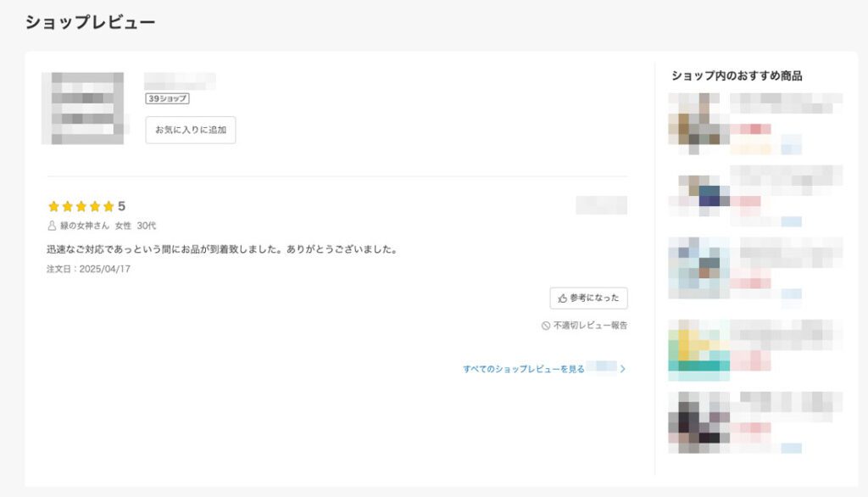Open the fourth recommended product thumbnail
The height and width of the screenshot is (497, 868).
(x=699, y=350)
